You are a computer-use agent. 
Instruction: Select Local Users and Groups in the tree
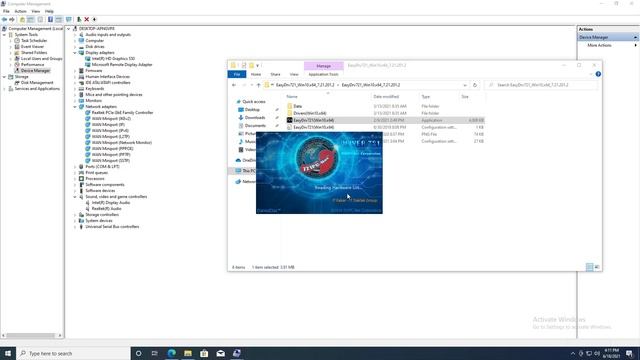point(42,59)
